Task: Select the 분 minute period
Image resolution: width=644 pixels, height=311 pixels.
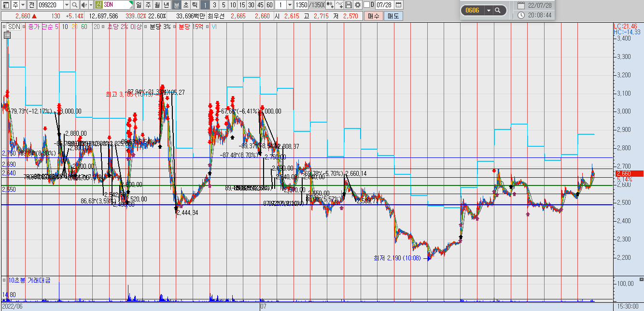Action: [x=176, y=5]
